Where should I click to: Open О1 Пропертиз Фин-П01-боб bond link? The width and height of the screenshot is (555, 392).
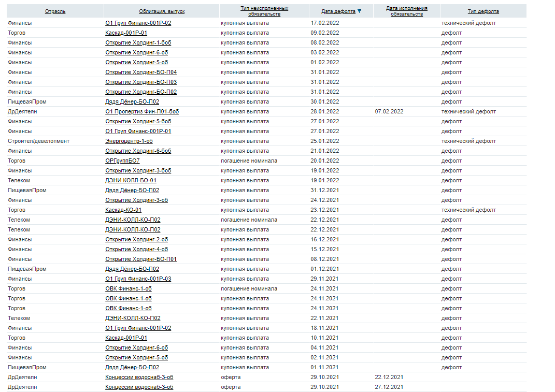point(142,112)
